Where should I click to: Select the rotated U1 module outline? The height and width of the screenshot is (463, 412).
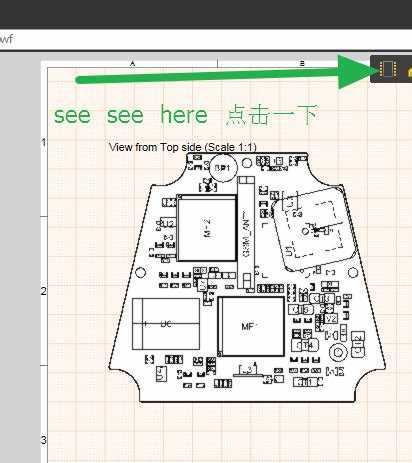coord(315,229)
